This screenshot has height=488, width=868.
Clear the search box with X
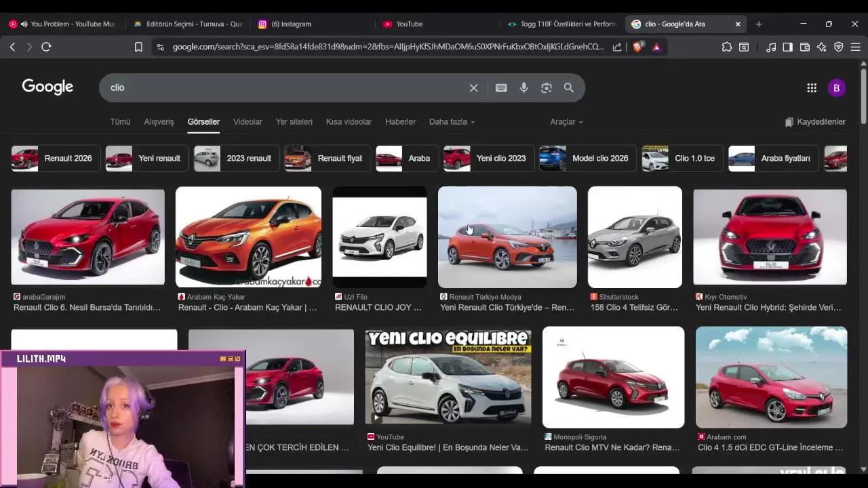[x=473, y=87]
